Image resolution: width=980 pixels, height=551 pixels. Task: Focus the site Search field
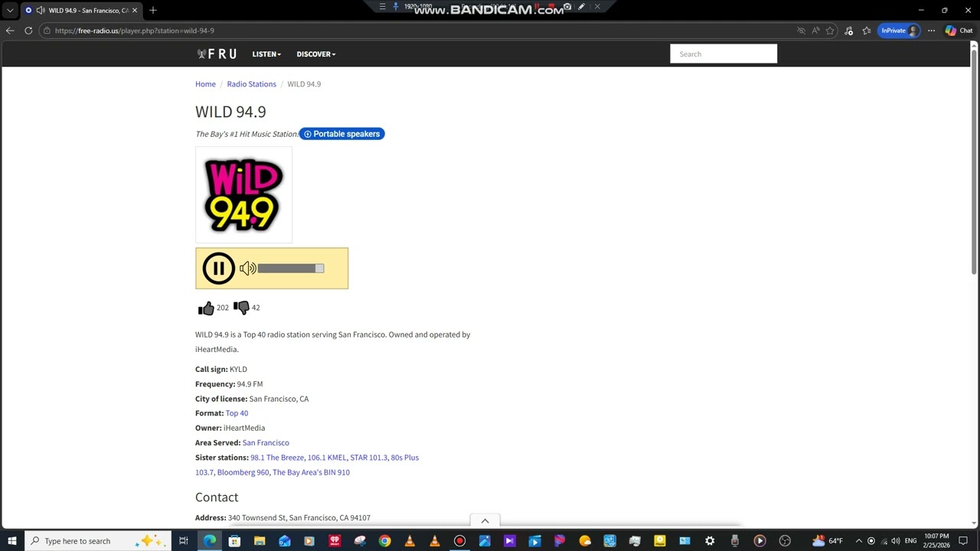tap(724, 54)
